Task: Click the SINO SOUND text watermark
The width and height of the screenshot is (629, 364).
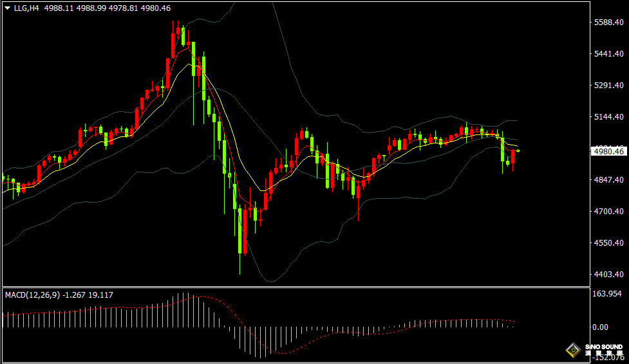Action: click(604, 347)
